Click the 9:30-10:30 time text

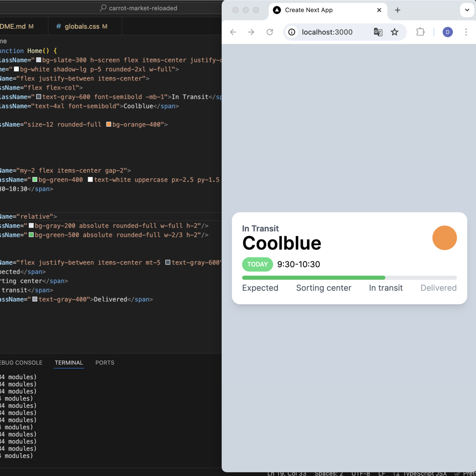click(298, 264)
